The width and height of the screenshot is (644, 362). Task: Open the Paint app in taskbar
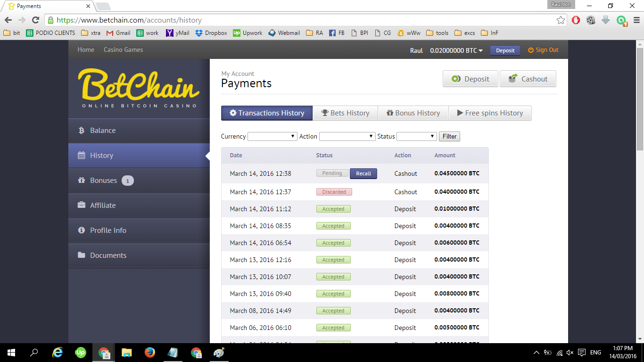(219, 353)
